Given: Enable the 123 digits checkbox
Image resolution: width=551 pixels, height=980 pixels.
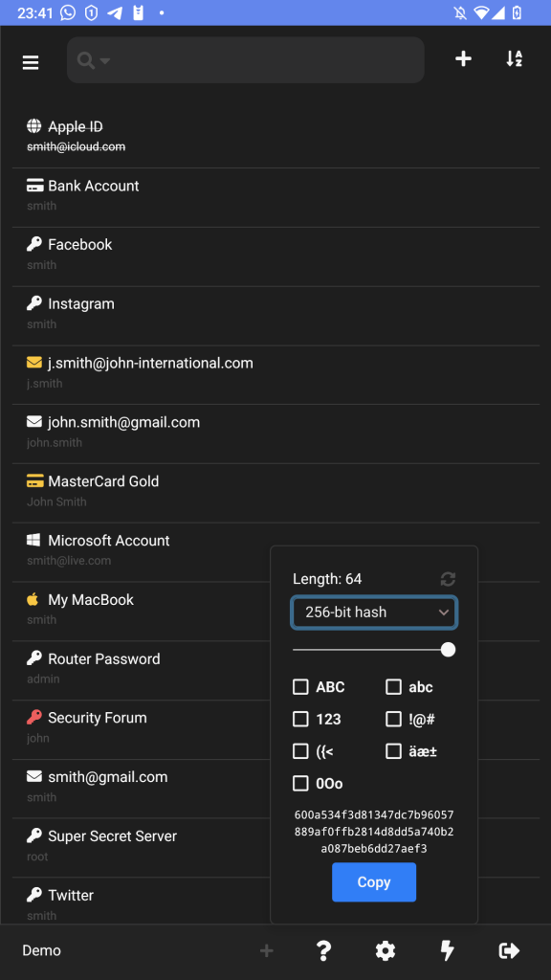Looking at the screenshot, I should point(300,719).
